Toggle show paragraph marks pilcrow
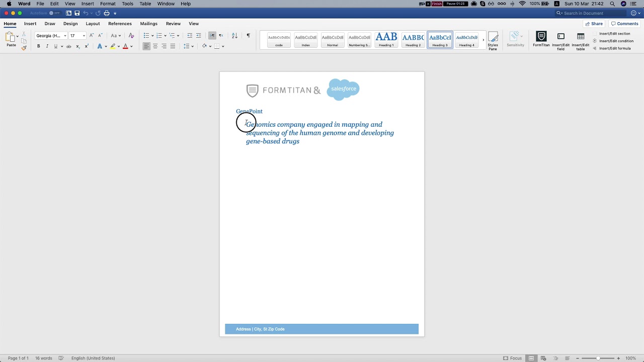The width and height of the screenshot is (644, 362). 248,36
